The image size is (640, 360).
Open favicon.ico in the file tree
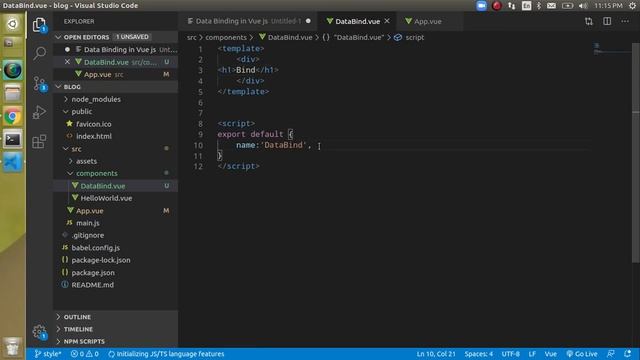pos(116,124)
